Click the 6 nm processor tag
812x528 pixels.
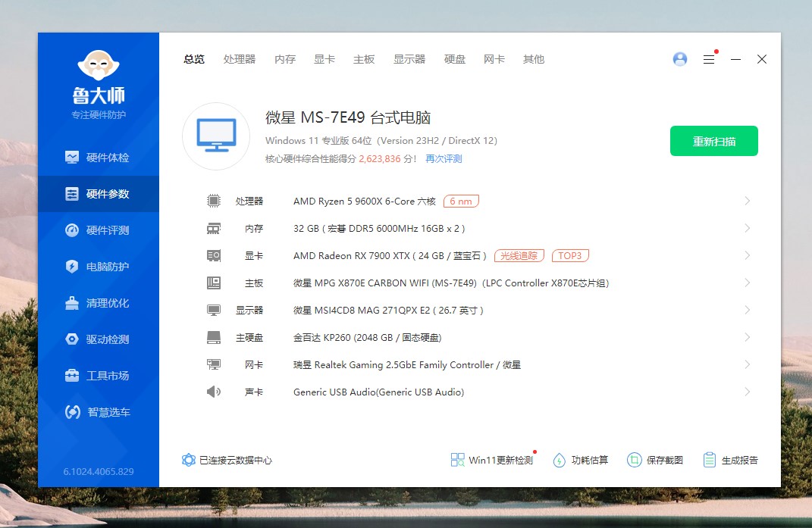pos(461,201)
